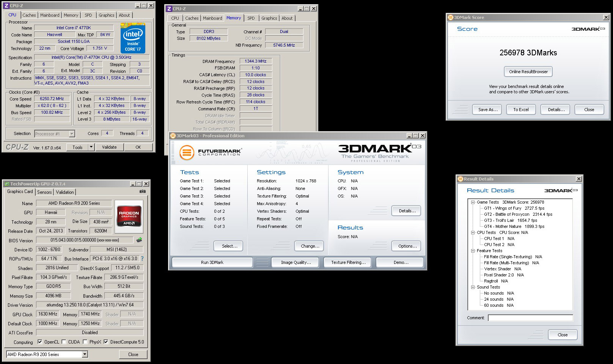Click the Bus Interface question mark icon
Screen dimensions: 613x364
[142, 259]
